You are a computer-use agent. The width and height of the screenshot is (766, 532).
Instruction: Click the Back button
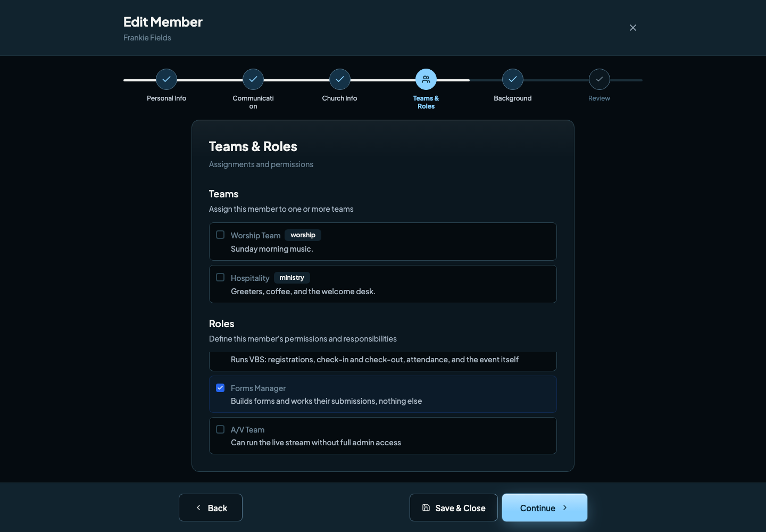point(211,508)
